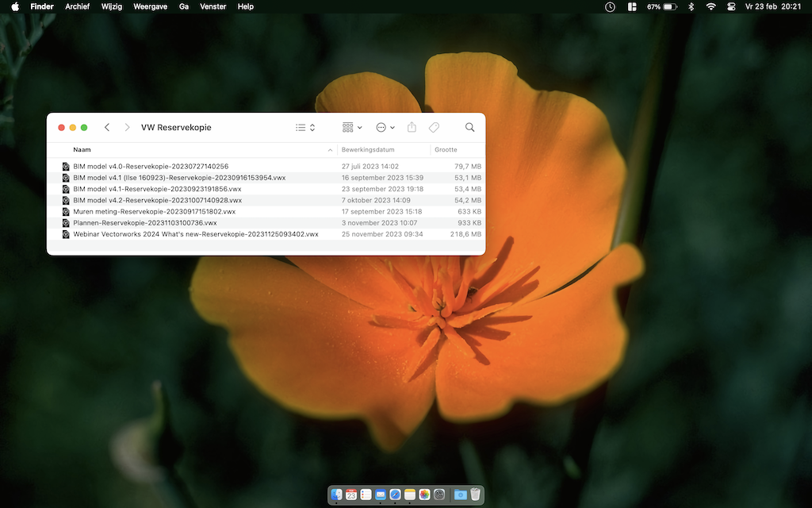Viewport: 812px width, 508px height.
Task: Open the Downloads folder in the Dock
Action: point(460,495)
